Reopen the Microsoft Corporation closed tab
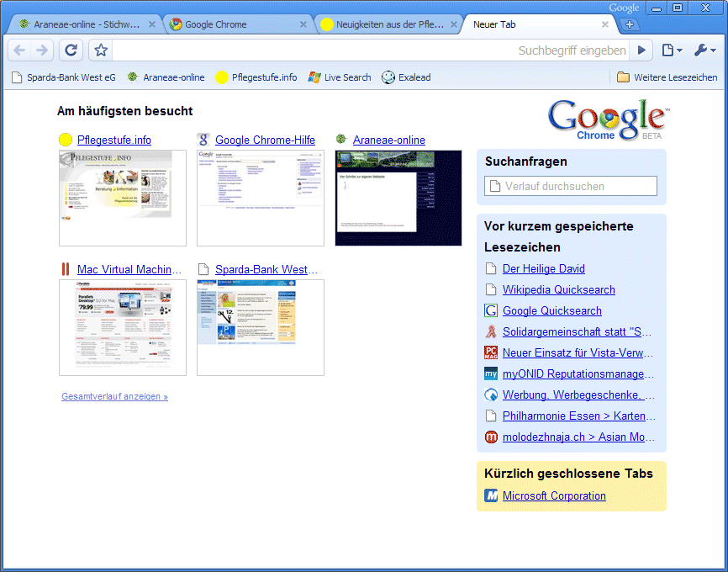 pyautogui.click(x=554, y=495)
